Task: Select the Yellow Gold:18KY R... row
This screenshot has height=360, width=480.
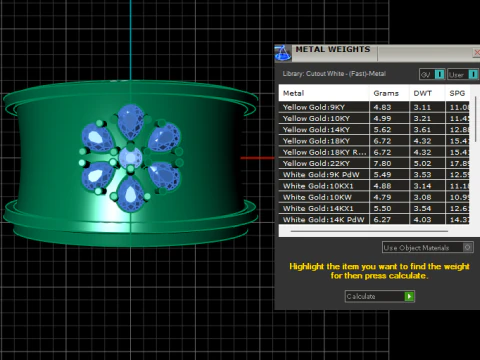Action: (374, 152)
